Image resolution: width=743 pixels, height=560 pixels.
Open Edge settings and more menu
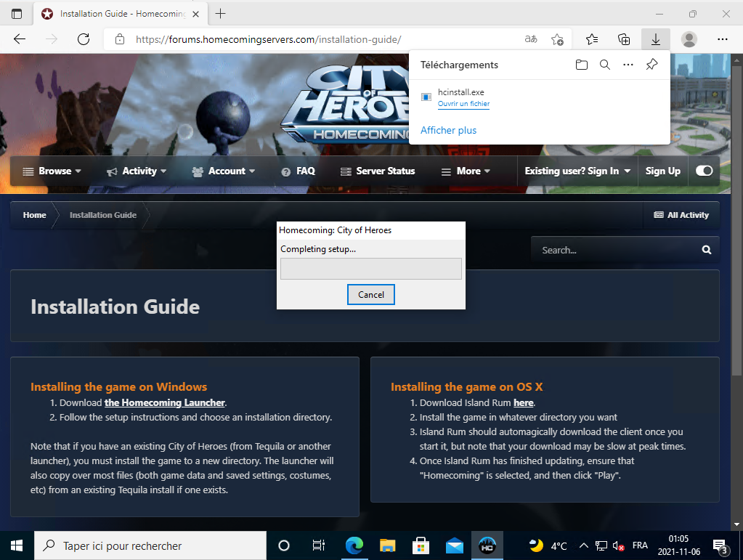pyautogui.click(x=722, y=39)
